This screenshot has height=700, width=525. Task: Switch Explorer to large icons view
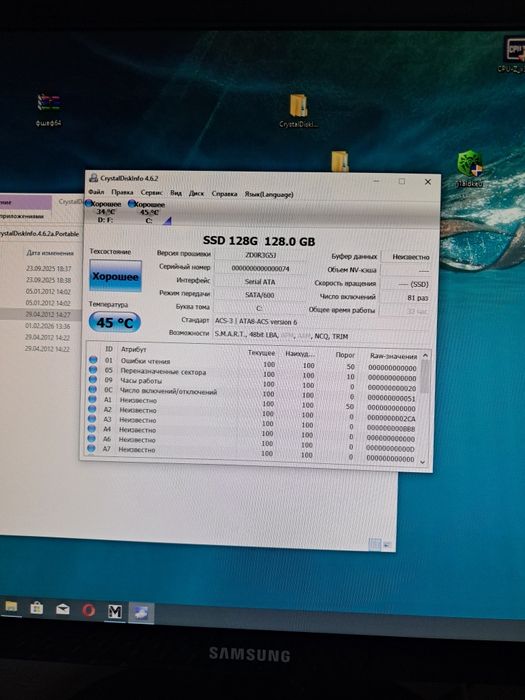click(387, 545)
